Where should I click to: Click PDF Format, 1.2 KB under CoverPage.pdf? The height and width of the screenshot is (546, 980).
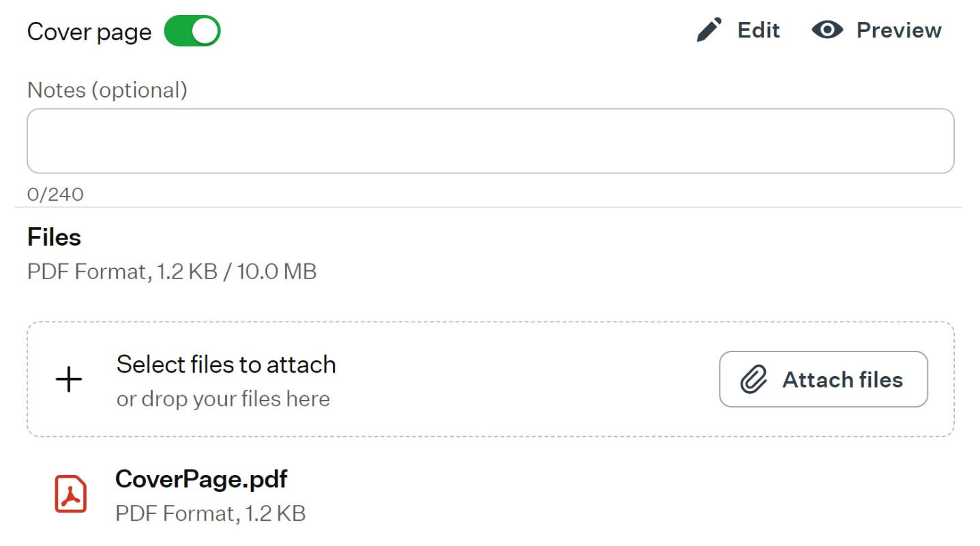click(x=210, y=513)
